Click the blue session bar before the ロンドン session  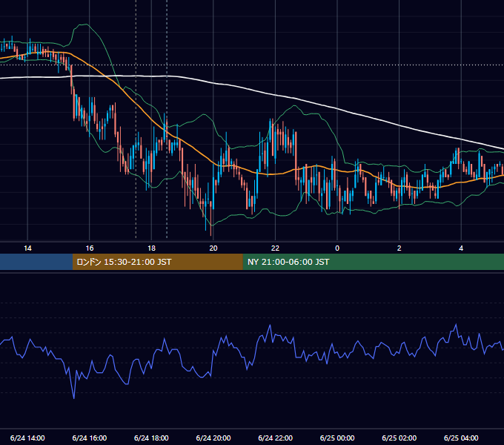pyautogui.click(x=36, y=262)
